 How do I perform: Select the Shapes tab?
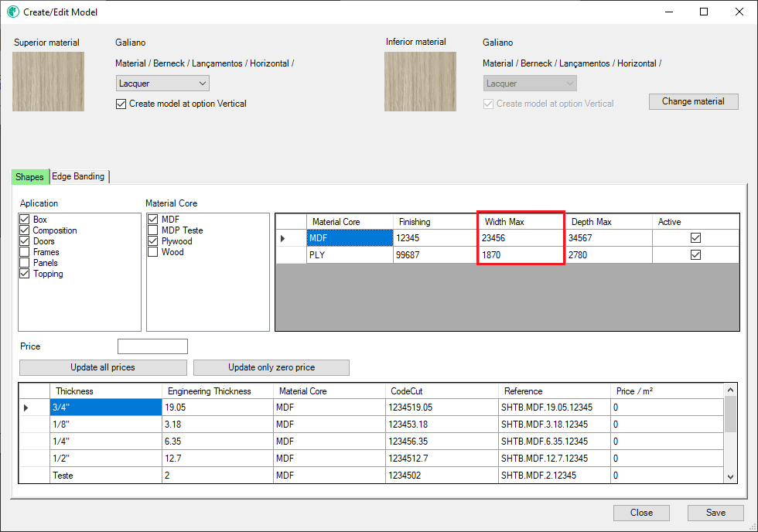(x=29, y=177)
